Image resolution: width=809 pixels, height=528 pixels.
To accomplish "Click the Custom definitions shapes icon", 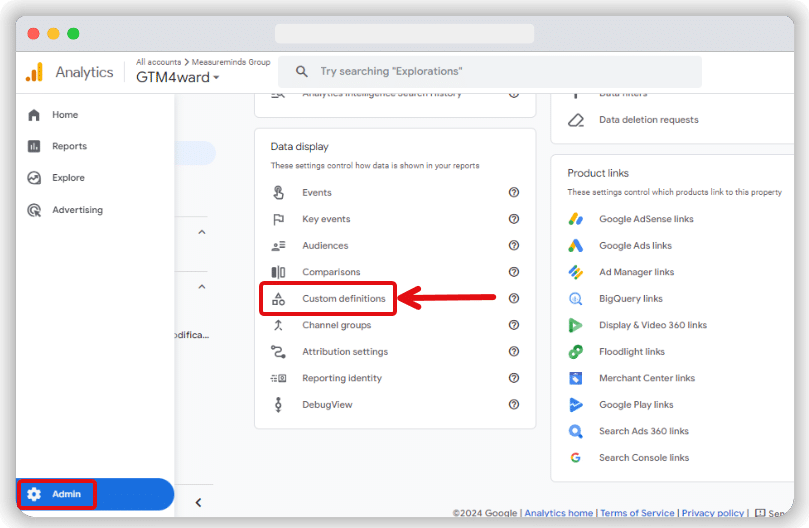I will pyautogui.click(x=278, y=298).
